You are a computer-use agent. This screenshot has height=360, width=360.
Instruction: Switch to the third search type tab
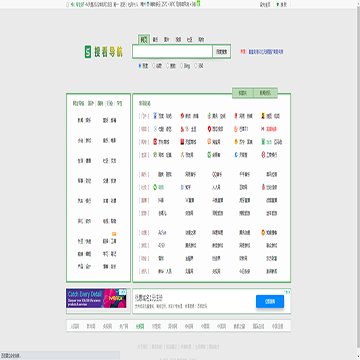coord(167,40)
